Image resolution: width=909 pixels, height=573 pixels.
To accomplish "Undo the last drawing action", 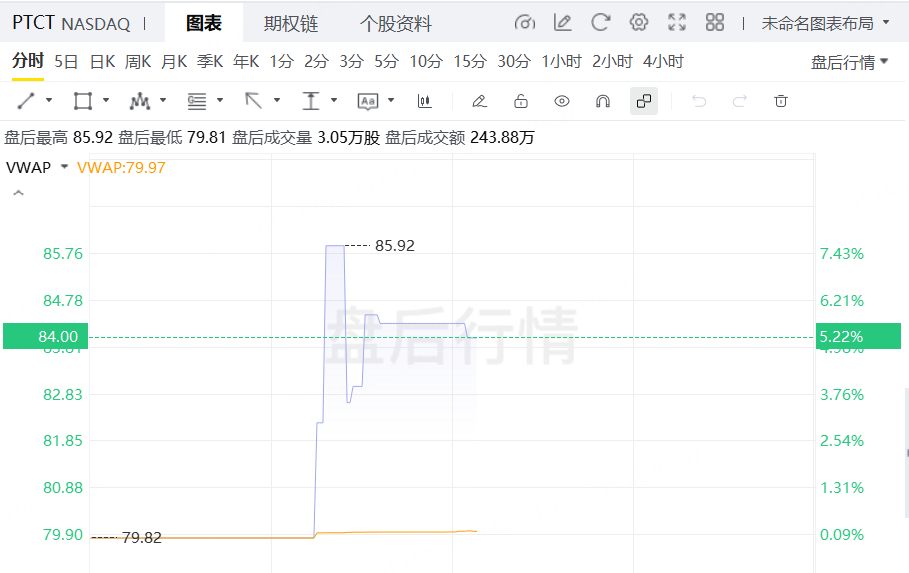I will coord(699,101).
